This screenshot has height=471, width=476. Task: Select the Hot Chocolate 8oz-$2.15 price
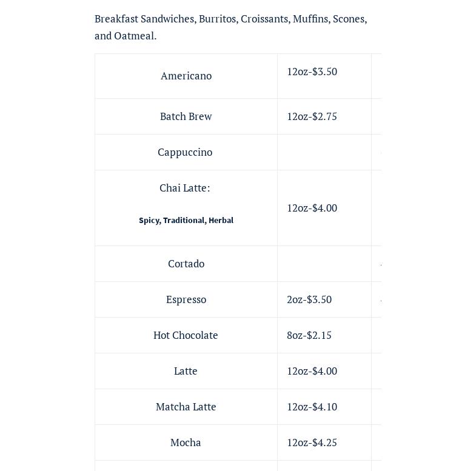click(x=309, y=335)
